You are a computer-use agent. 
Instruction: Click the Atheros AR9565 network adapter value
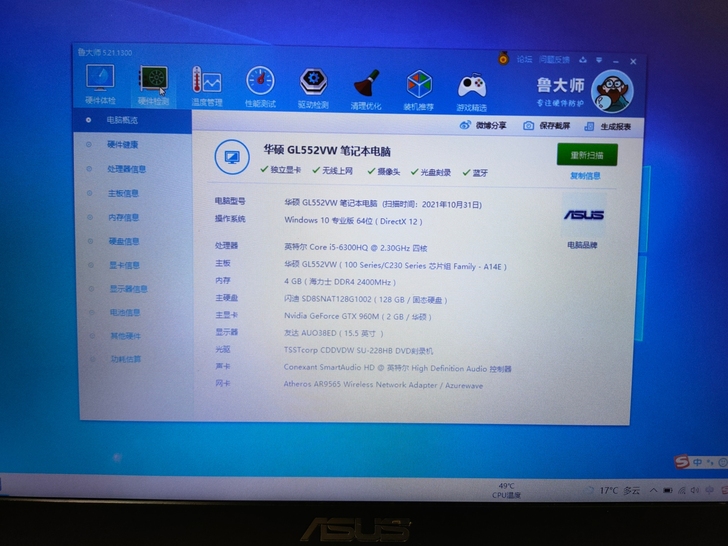point(383,385)
